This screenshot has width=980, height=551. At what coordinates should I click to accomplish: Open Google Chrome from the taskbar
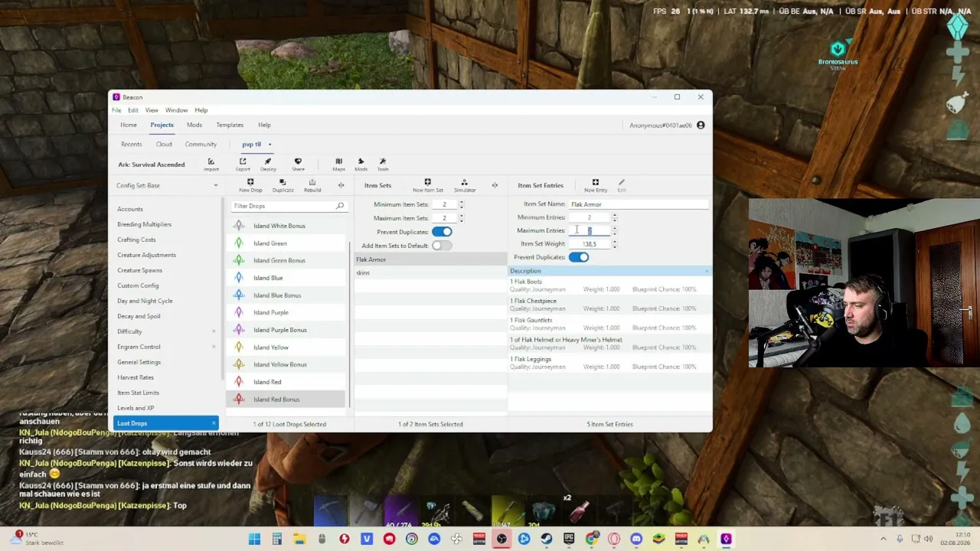pos(591,539)
